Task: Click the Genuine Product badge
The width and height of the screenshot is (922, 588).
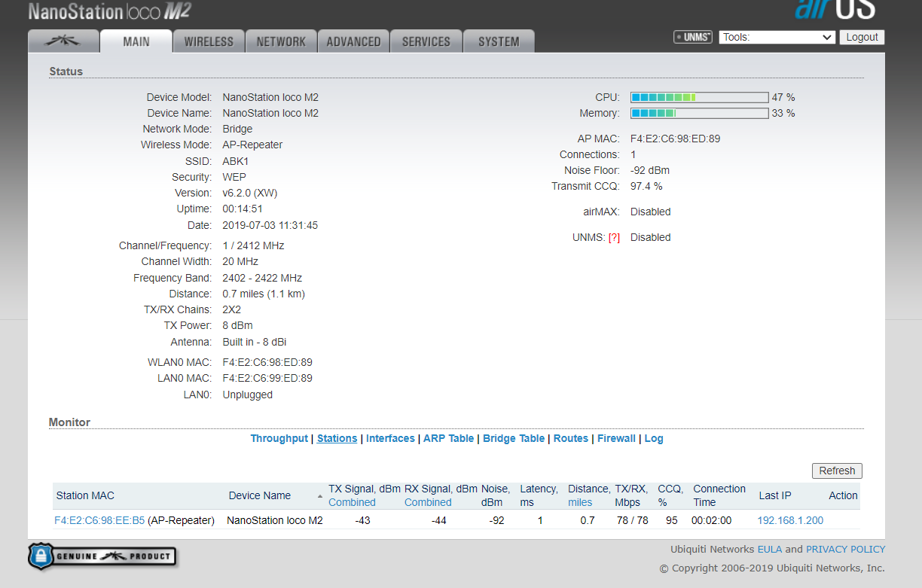Action: click(x=102, y=556)
